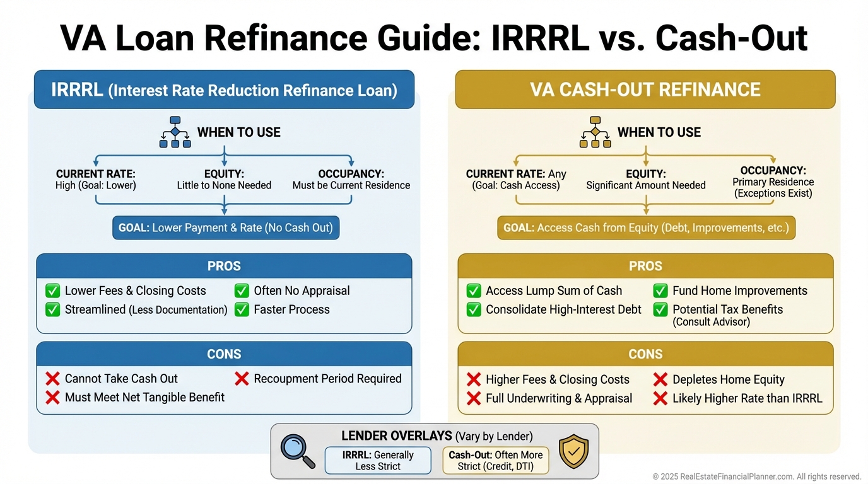Viewport: 868px width, 484px height.
Task: Click the gold CONS header bar under Cash-Out
Action: tap(645, 354)
